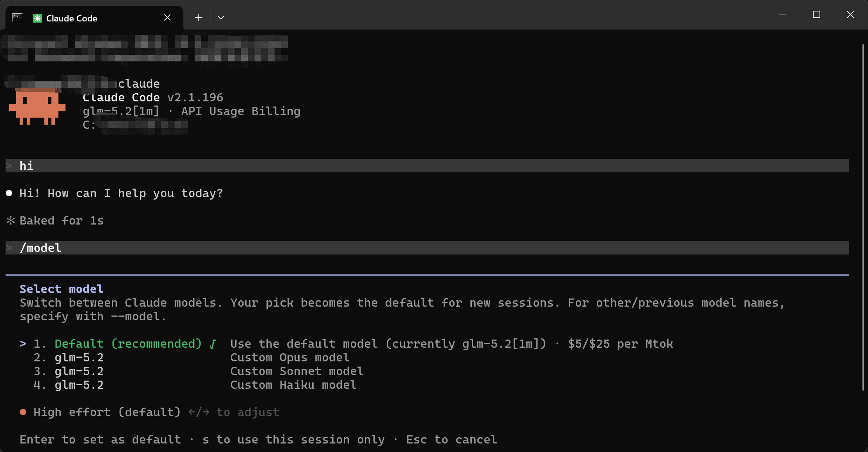Click the High effort orange indicator dot
The width and height of the screenshot is (868, 452).
(x=23, y=412)
